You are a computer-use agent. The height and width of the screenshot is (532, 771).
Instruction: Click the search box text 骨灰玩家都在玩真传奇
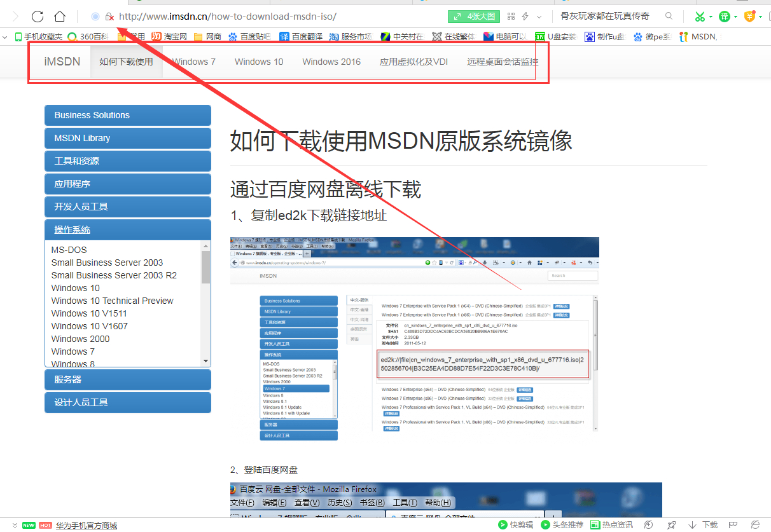coord(604,17)
